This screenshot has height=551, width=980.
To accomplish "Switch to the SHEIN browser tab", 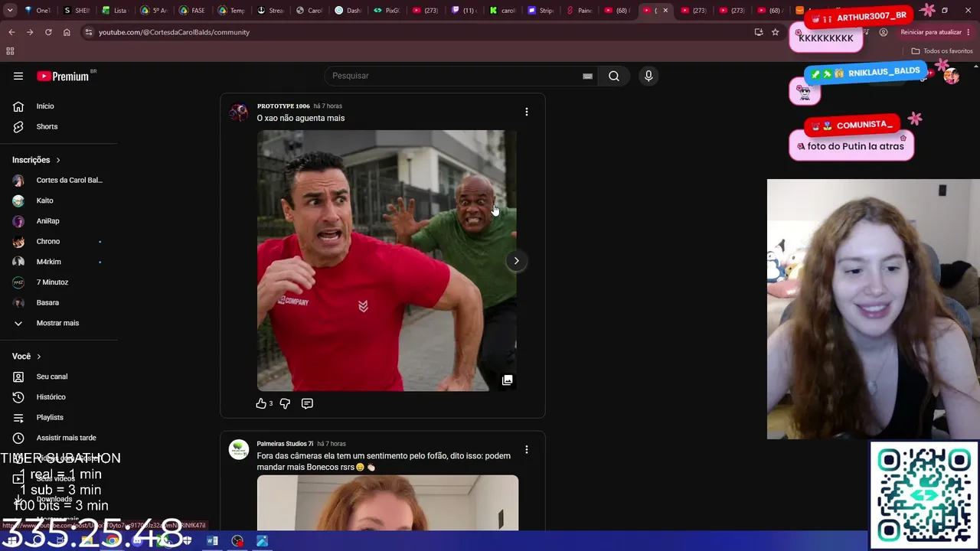I will (x=77, y=11).
